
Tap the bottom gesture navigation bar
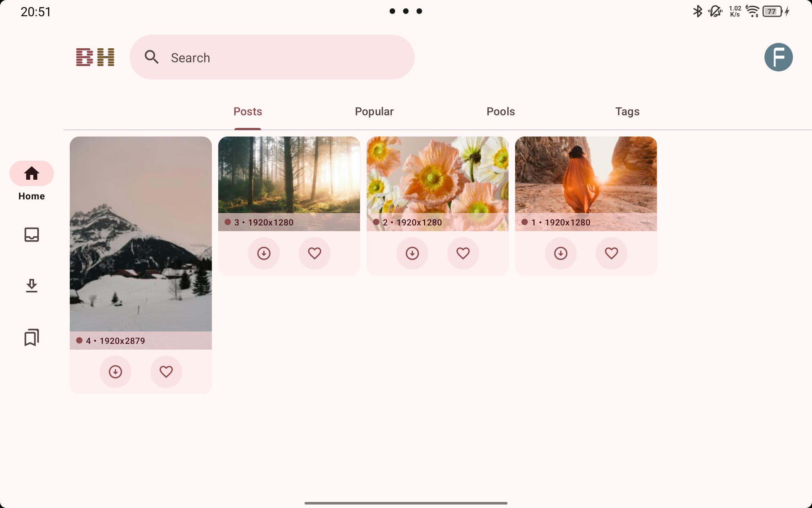click(406, 503)
